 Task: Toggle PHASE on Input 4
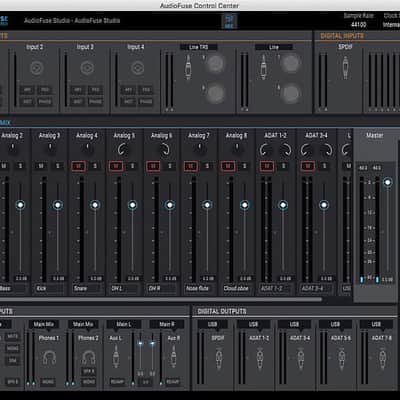[146, 102]
